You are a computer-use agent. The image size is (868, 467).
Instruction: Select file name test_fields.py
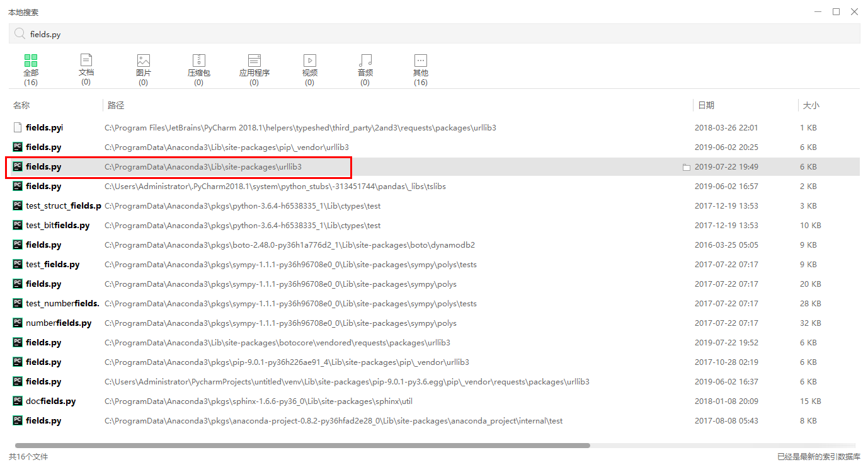click(53, 264)
